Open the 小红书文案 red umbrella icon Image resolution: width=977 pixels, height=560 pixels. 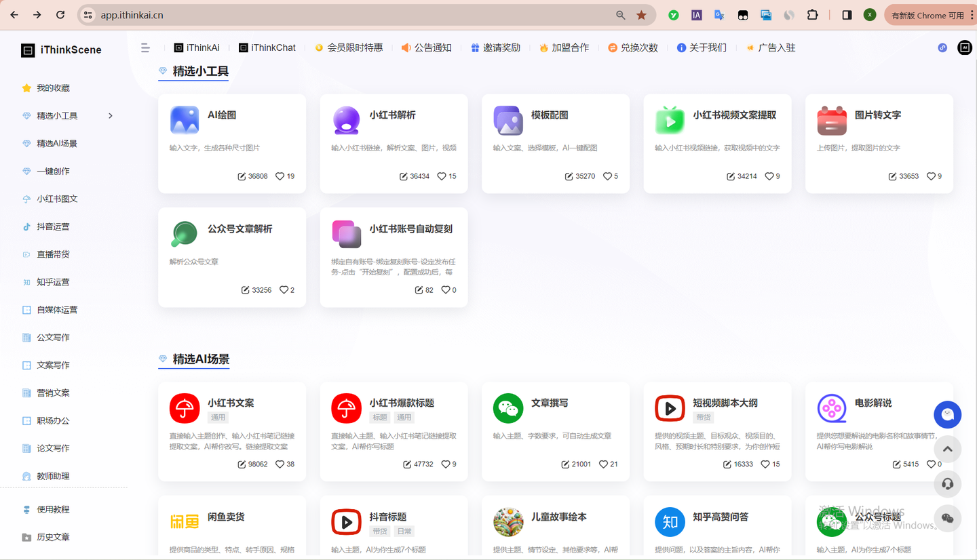point(185,408)
